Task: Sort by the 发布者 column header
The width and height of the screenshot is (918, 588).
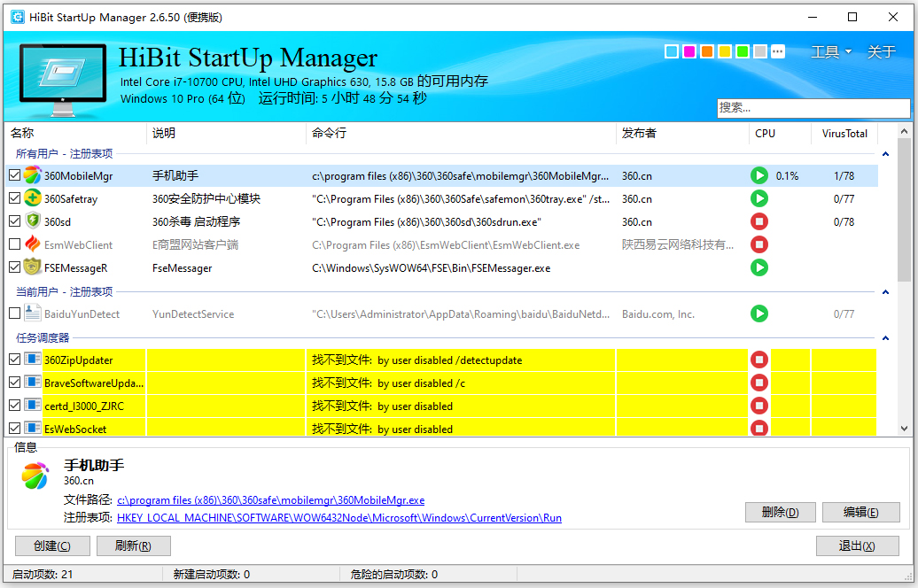Action: 682,134
